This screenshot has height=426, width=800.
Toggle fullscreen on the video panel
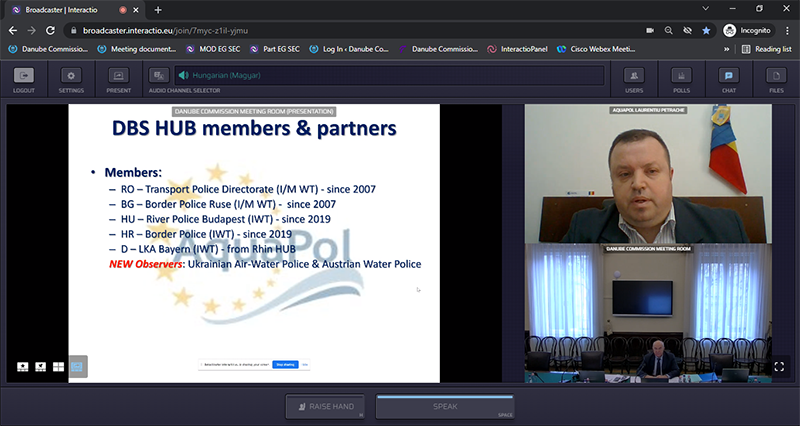click(x=779, y=366)
